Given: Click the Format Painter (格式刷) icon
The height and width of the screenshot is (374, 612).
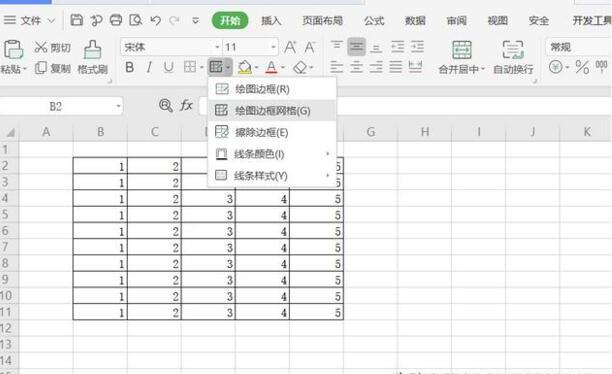Looking at the screenshot, I should (93, 50).
